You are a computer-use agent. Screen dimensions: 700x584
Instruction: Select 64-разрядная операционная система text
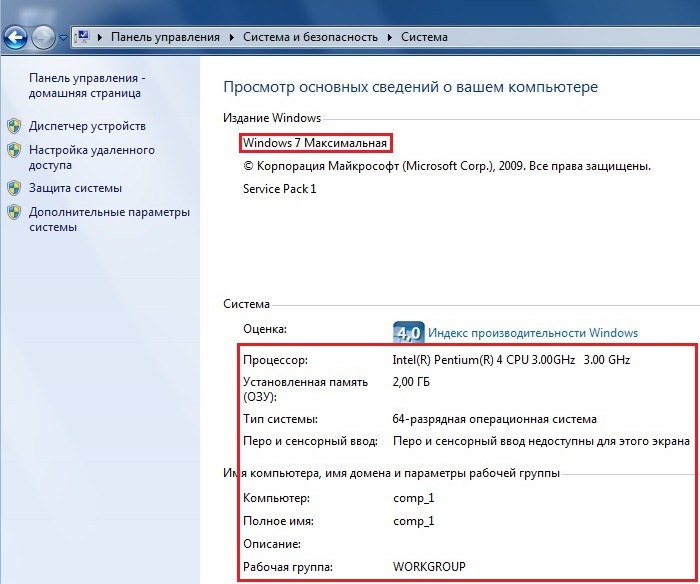coord(495,419)
